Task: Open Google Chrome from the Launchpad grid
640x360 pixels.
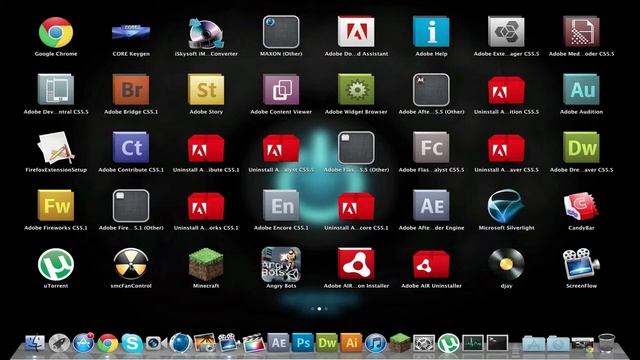Action: (x=56, y=32)
